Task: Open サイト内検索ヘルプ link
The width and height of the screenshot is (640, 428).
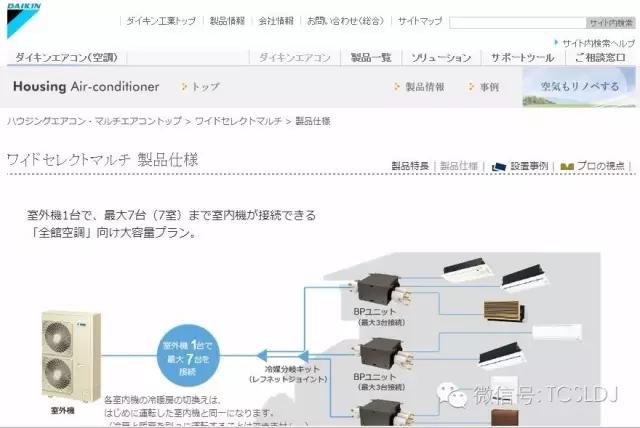Action: (598, 43)
